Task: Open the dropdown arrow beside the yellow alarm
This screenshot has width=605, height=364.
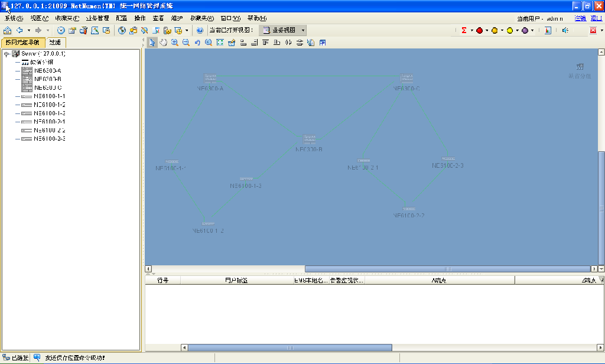Action: pos(518,31)
